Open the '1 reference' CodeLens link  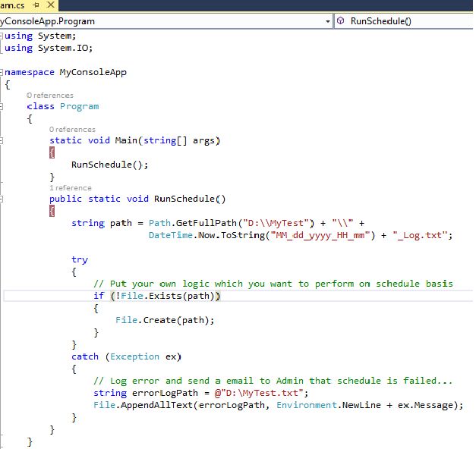71,188
